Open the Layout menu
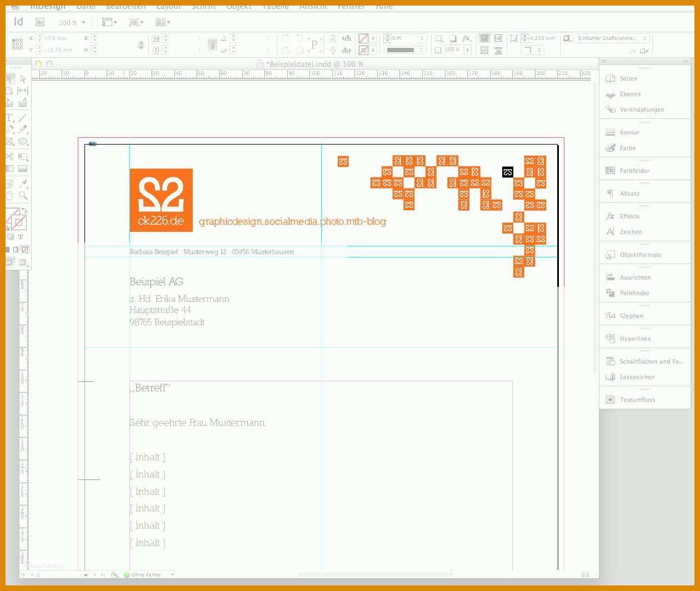 click(169, 6)
